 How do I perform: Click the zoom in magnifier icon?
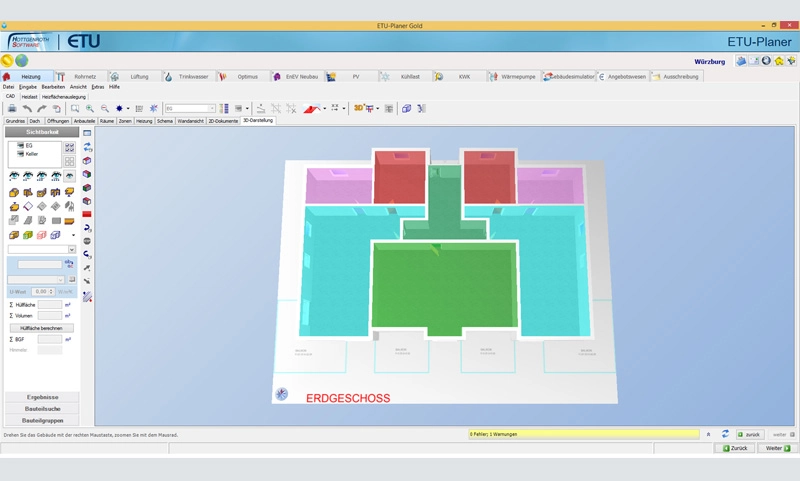pos(90,109)
